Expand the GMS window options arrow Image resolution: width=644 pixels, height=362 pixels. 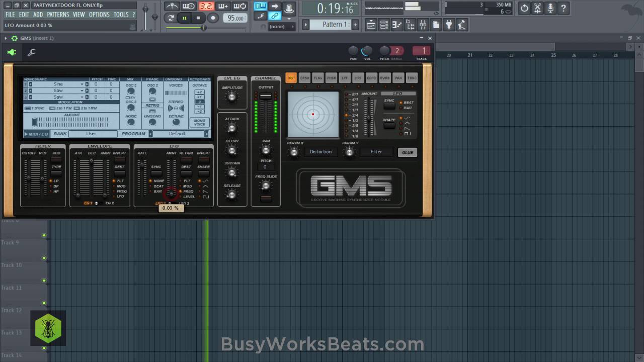(6, 38)
